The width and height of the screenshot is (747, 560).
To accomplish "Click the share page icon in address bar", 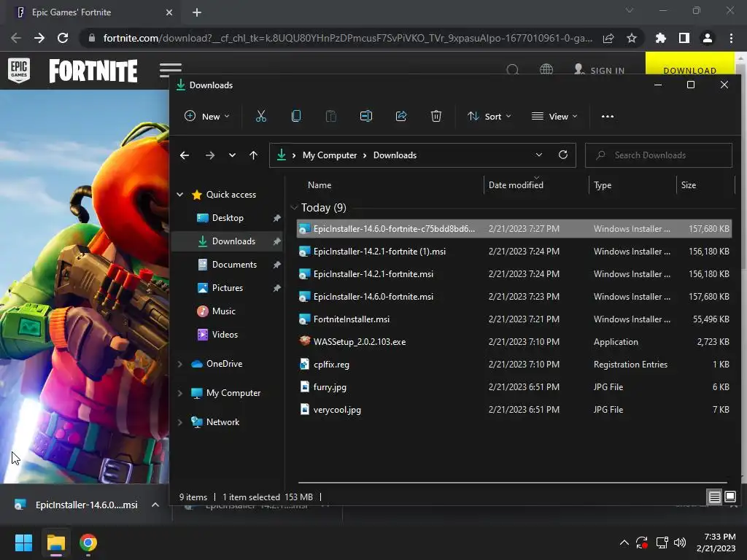I will pos(608,38).
